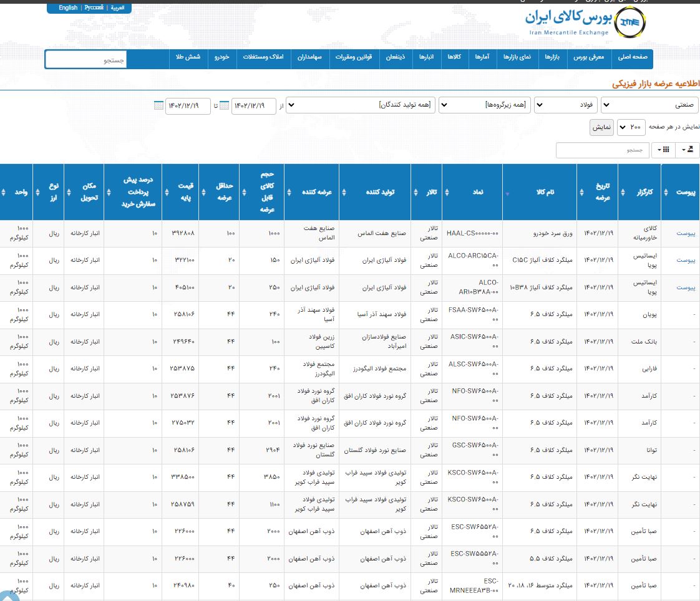The width and height of the screenshot is (700, 601).
Task: Open the سهامداران menu
Action: click(x=309, y=57)
